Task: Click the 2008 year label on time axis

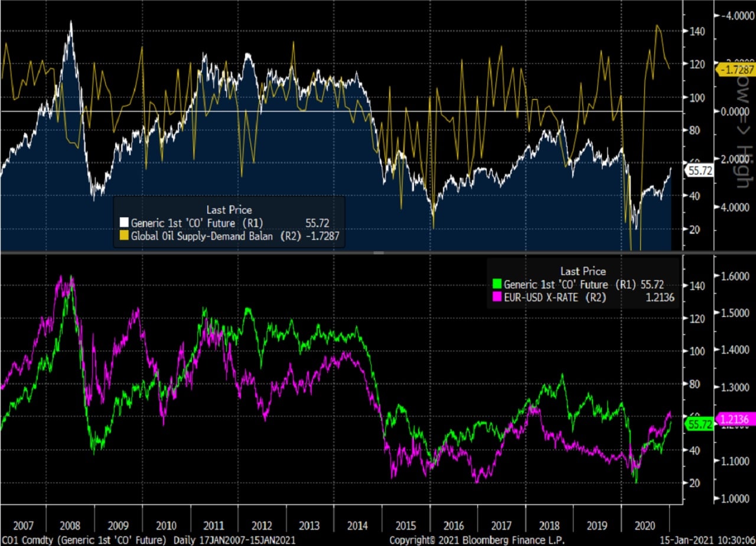Action: [x=71, y=525]
